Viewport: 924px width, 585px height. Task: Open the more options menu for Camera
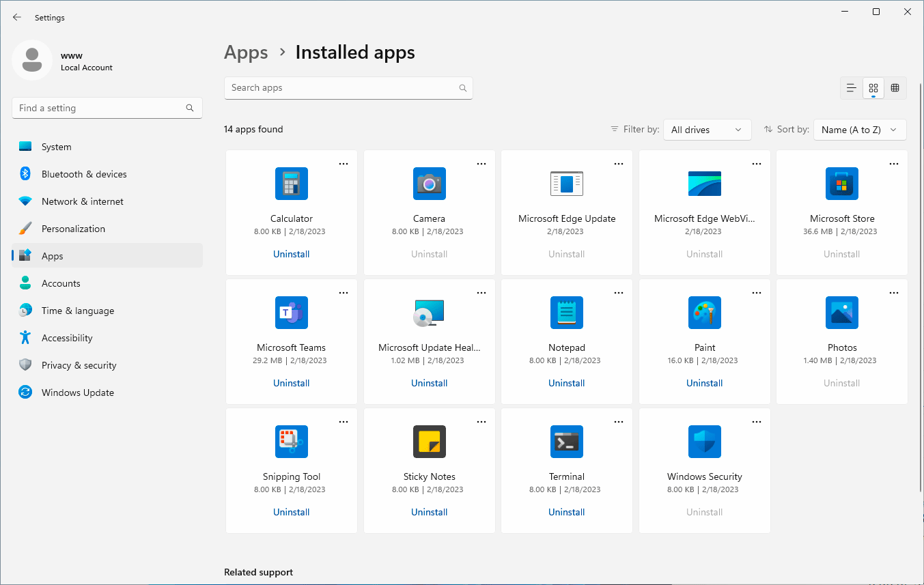[x=481, y=164]
